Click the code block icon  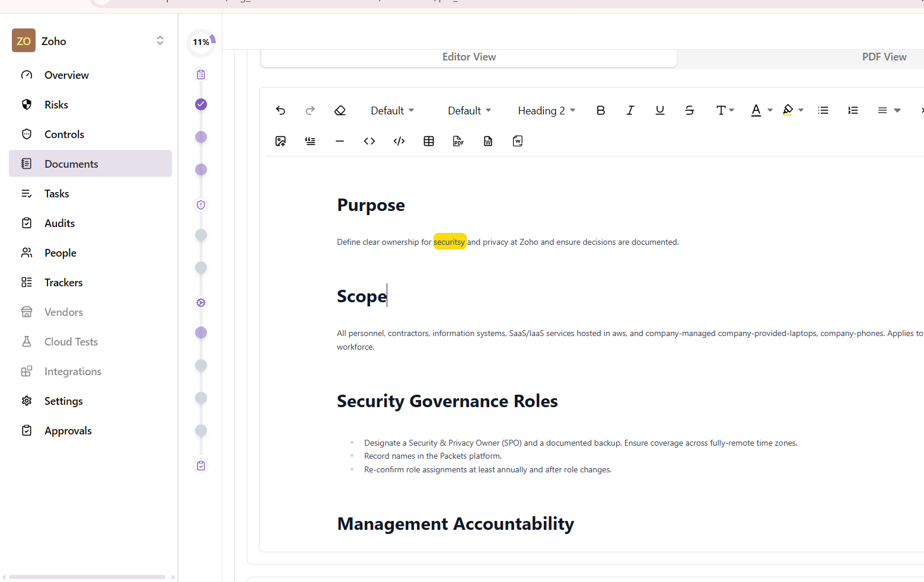click(399, 141)
